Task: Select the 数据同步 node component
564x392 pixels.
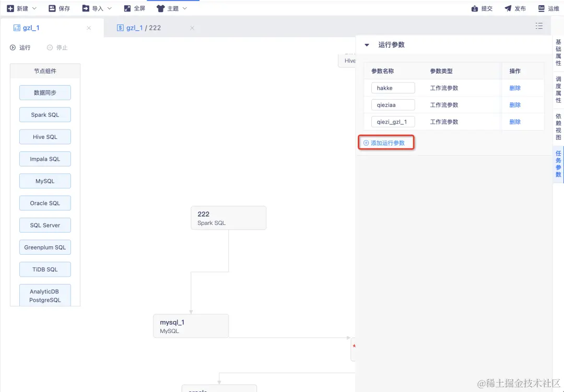Action: coord(45,93)
